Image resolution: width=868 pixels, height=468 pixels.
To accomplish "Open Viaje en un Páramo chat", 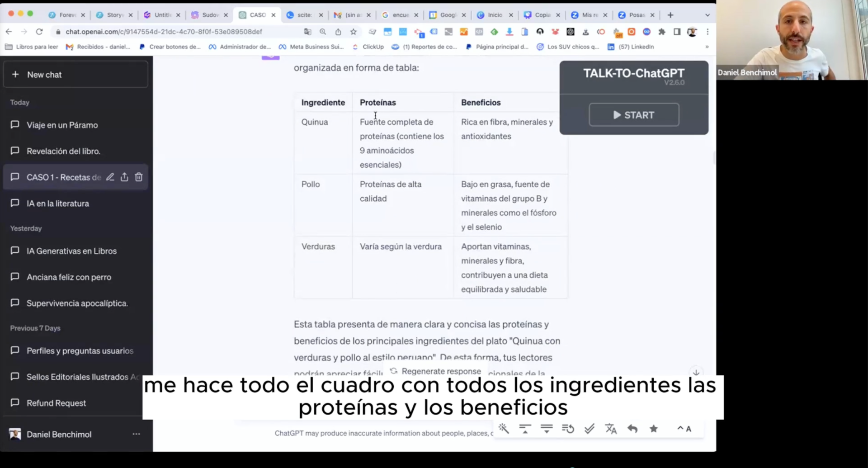I will point(75,125).
